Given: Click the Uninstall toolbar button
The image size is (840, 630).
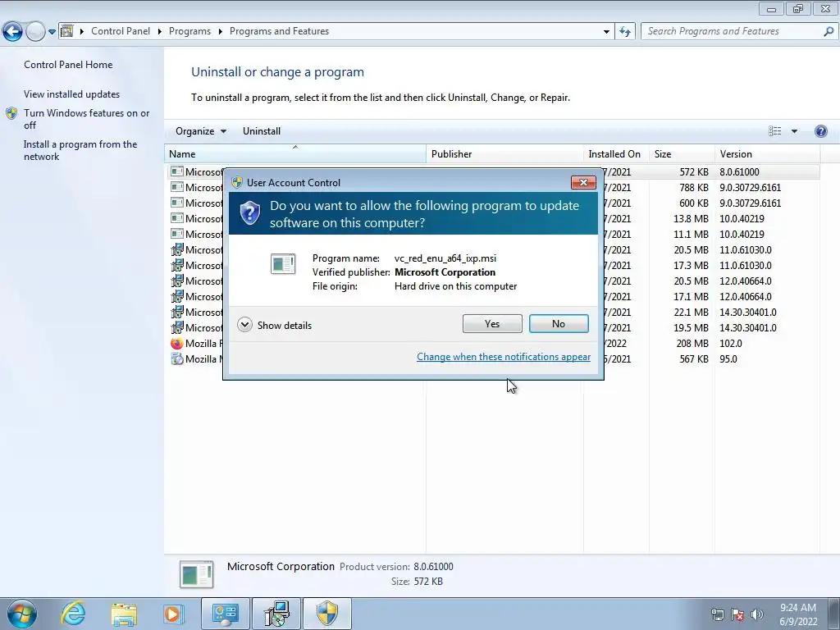Looking at the screenshot, I should 262,131.
